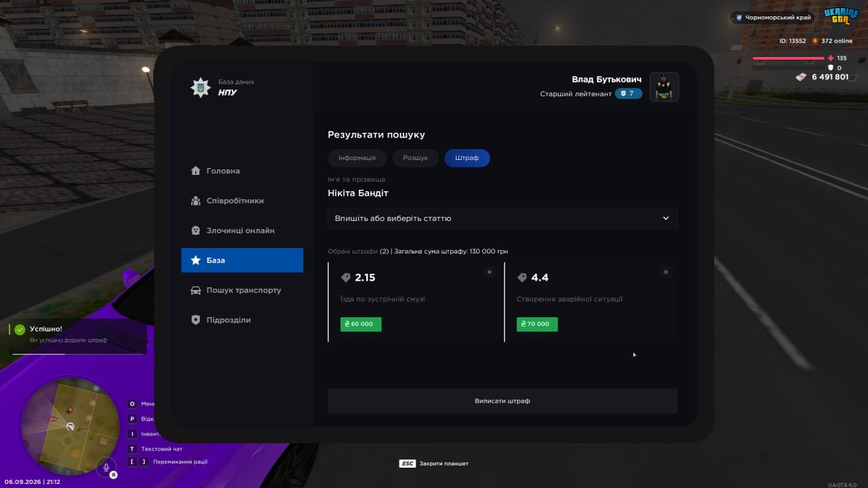868x488 pixels.
Task: Remove fine 4.4 with its X button
Action: click(x=666, y=272)
